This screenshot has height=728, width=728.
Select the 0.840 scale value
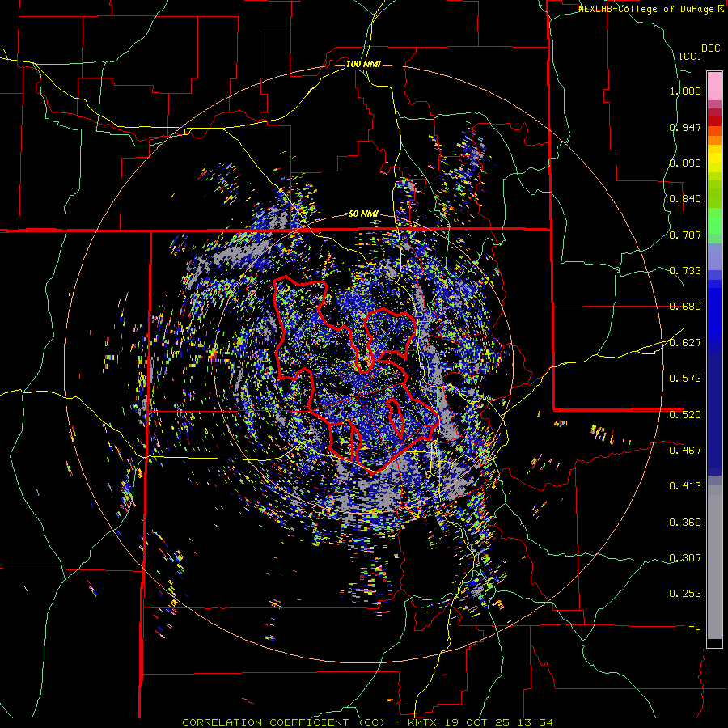pyautogui.click(x=685, y=199)
